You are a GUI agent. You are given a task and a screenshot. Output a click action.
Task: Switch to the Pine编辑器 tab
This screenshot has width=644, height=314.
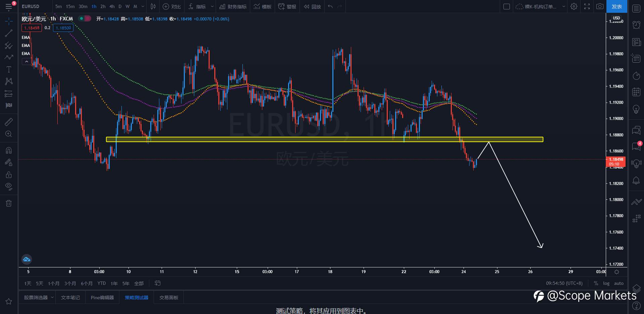tap(102, 298)
